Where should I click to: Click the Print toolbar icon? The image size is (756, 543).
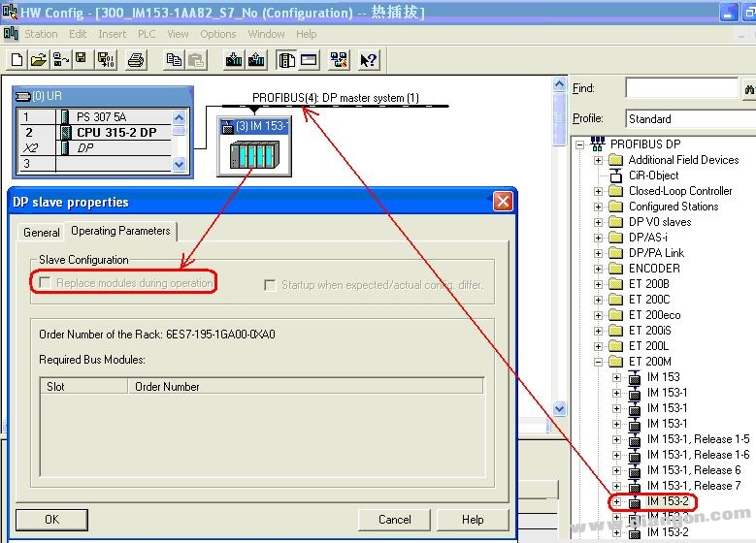[136, 60]
